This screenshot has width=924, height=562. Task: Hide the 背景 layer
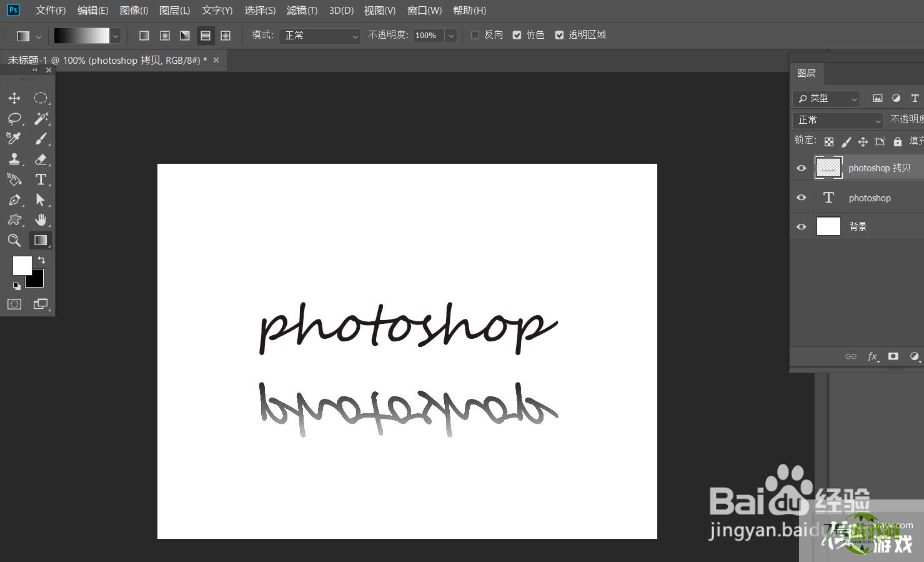tap(801, 226)
